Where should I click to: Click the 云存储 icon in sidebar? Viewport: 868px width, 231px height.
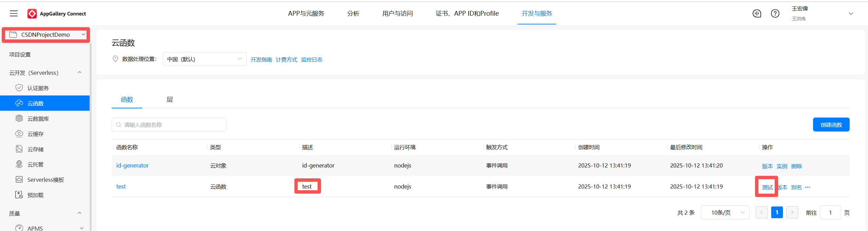pyautogui.click(x=19, y=149)
